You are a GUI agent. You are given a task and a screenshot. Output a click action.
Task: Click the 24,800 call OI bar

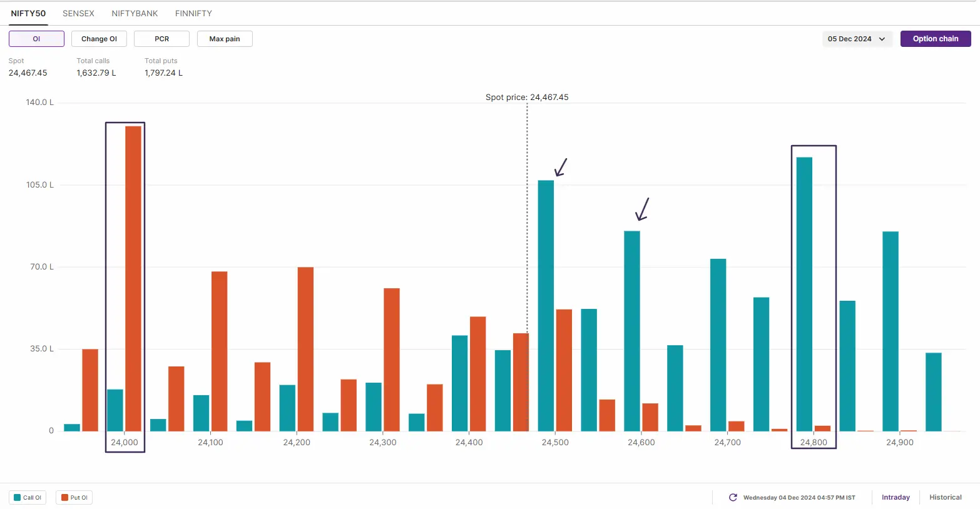[x=804, y=295]
